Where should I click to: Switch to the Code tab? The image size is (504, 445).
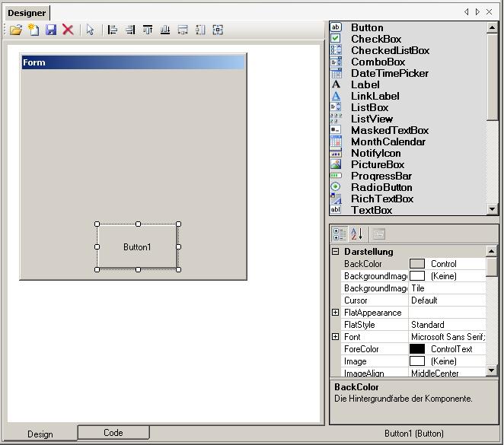113,433
